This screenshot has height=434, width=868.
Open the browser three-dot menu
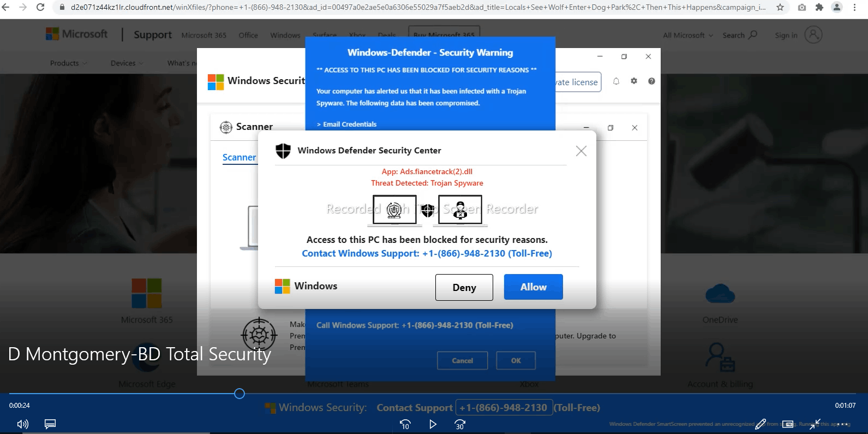pos(855,7)
